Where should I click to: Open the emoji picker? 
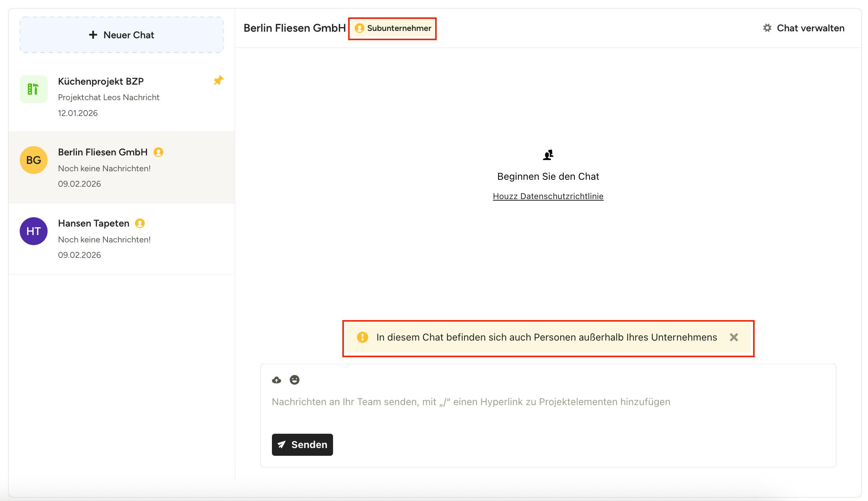pyautogui.click(x=294, y=380)
